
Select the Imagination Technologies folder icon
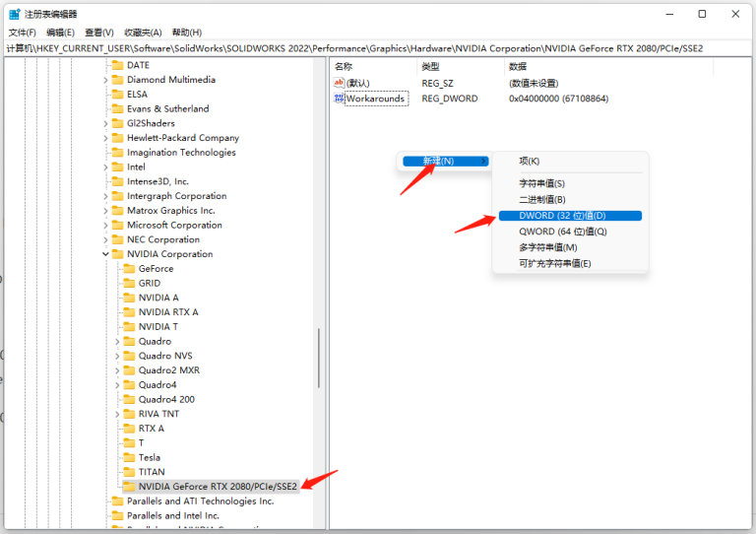pos(118,153)
